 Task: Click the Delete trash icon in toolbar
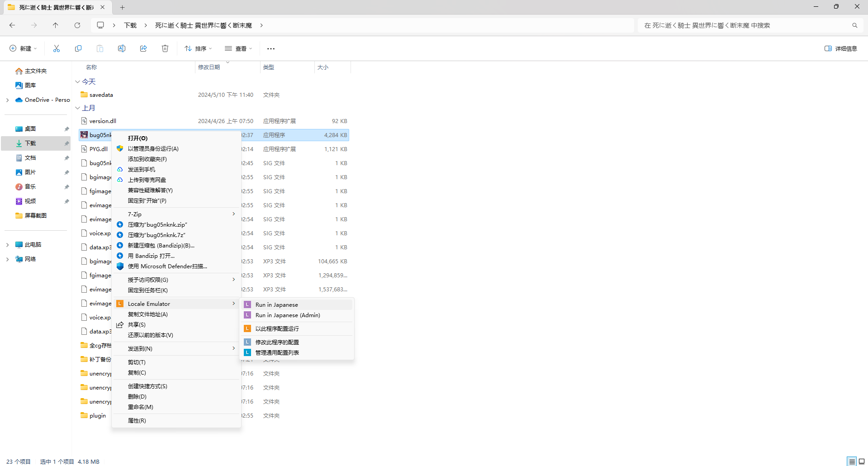tap(165, 48)
